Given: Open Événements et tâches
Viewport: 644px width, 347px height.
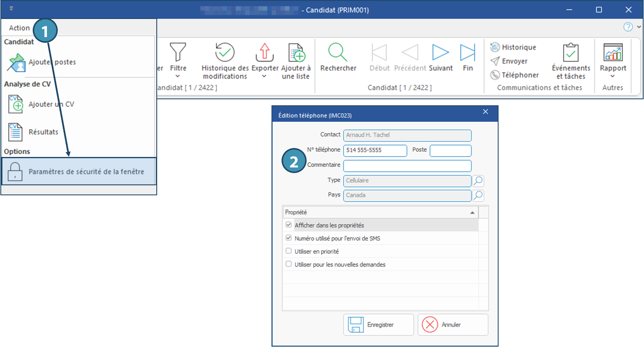Looking at the screenshot, I should (x=570, y=53).
